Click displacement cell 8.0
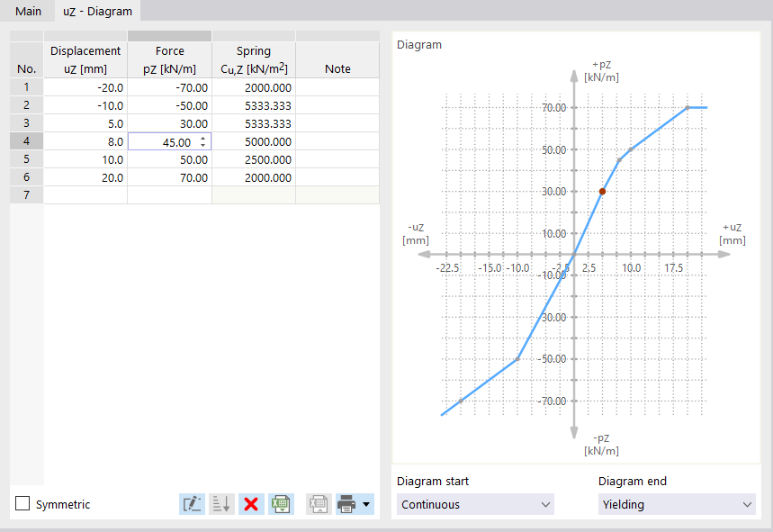Image resolution: width=773 pixels, height=532 pixels. click(85, 141)
